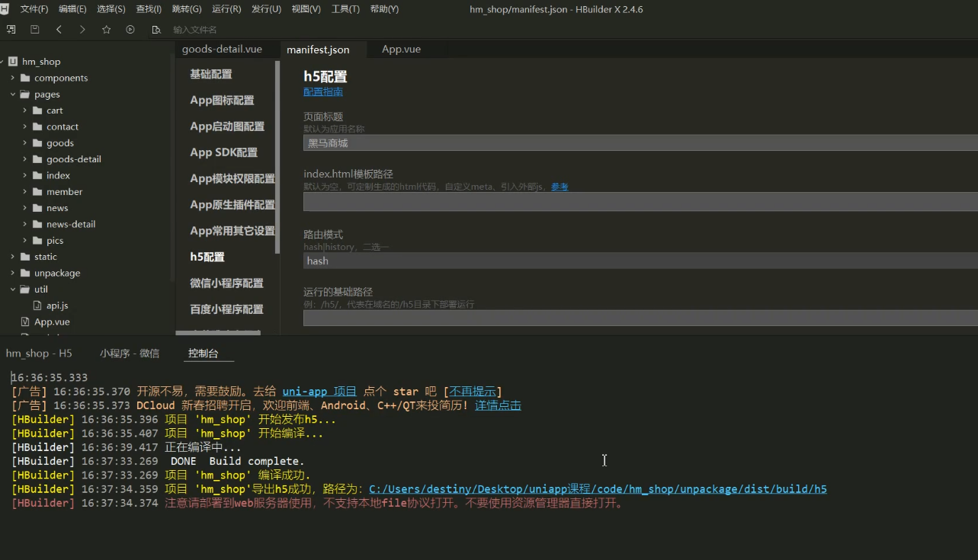Open the 运行(R) menu

(x=226, y=9)
